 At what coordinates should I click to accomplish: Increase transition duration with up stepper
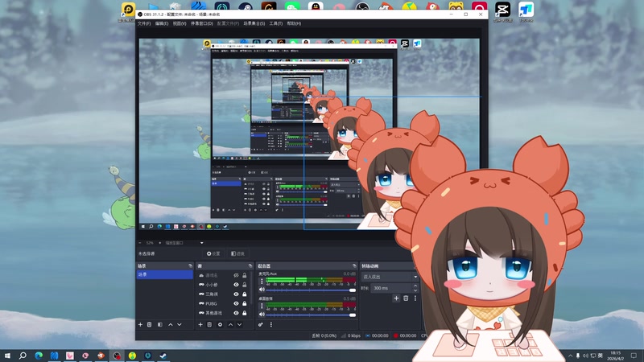click(x=415, y=286)
